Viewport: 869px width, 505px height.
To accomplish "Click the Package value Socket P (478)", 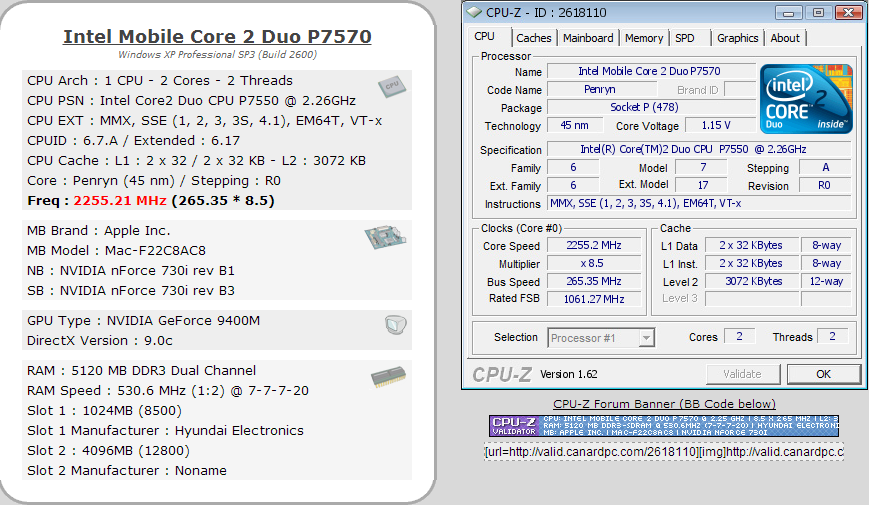I will tap(651, 108).
